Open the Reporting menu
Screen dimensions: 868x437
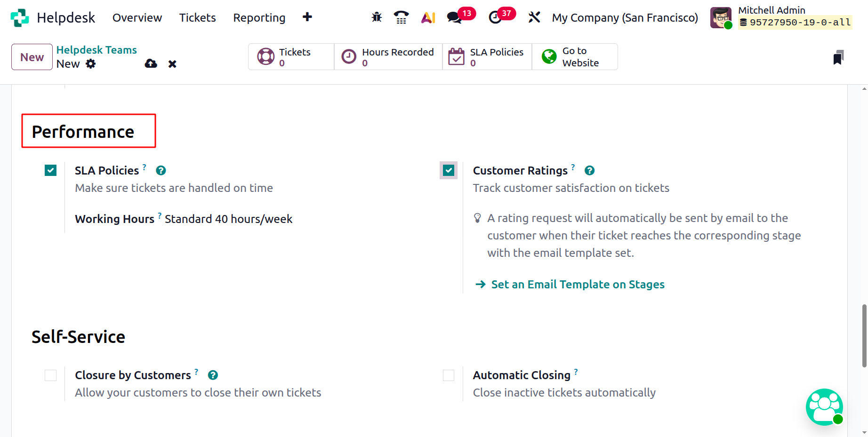(259, 17)
